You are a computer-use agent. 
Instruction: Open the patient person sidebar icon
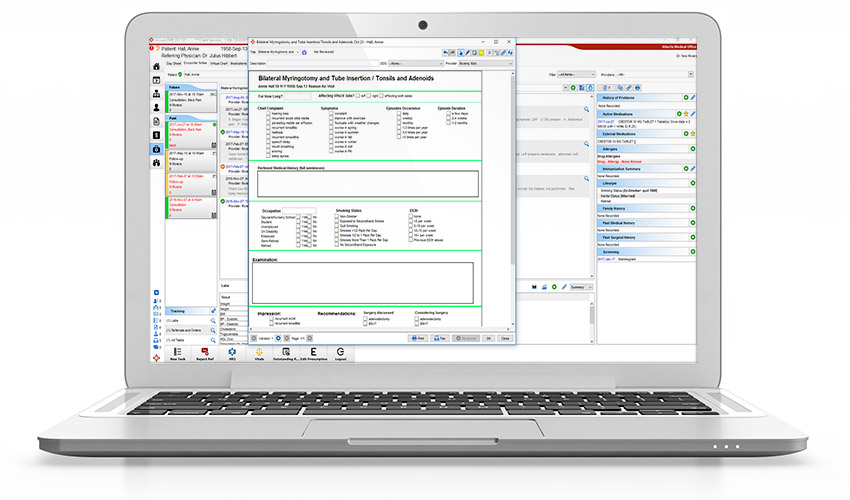pos(157,107)
